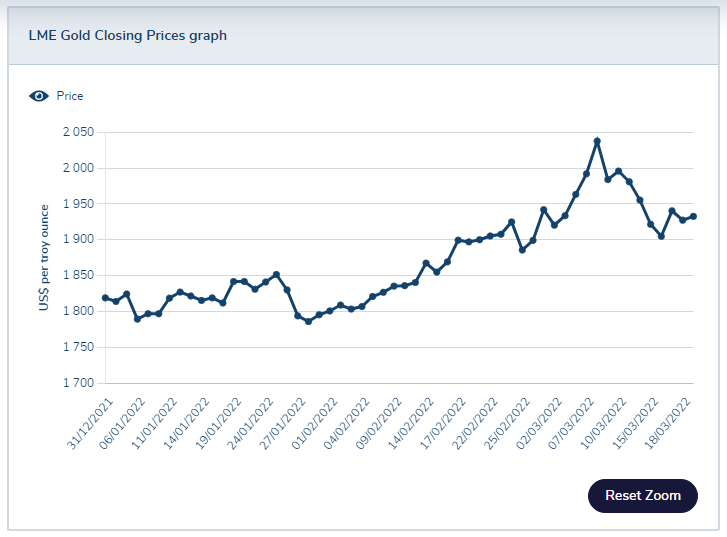
Task: Click the LME Gold Closing Prices graph title
Action: point(127,35)
